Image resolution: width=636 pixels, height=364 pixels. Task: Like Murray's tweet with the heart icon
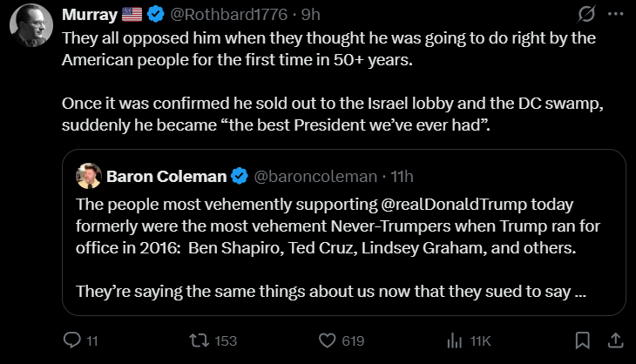(328, 340)
